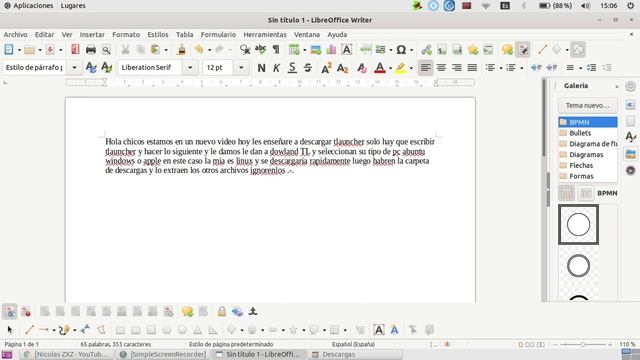Image resolution: width=640 pixels, height=360 pixels.
Task: Insert image icon in toolbar
Action: click(316, 50)
